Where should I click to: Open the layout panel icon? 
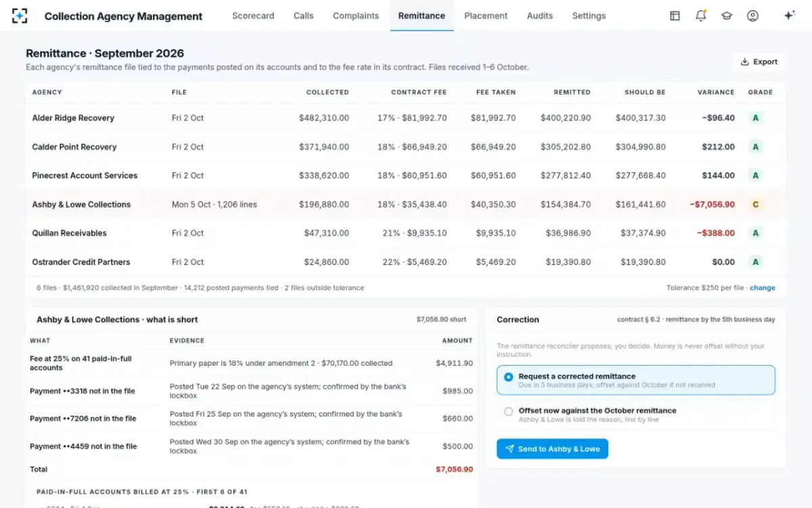675,16
